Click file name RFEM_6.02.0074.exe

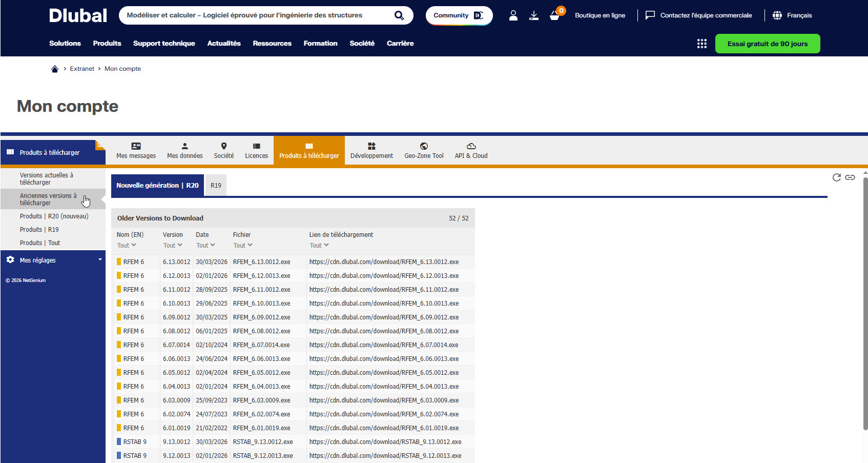pyautogui.click(x=261, y=414)
